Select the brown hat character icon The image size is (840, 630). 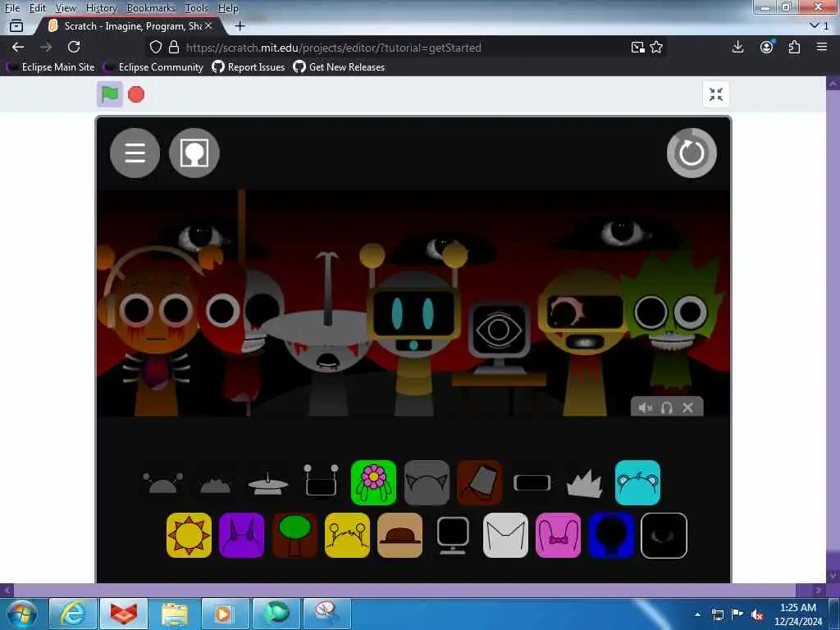399,535
